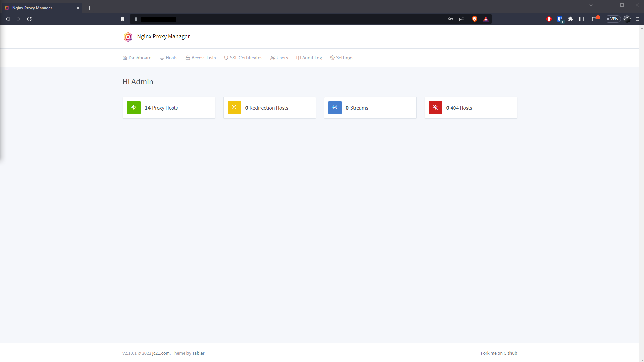Open the Proxy Hosts lightning icon
Viewport: 644px width, 362px height.
(133, 108)
